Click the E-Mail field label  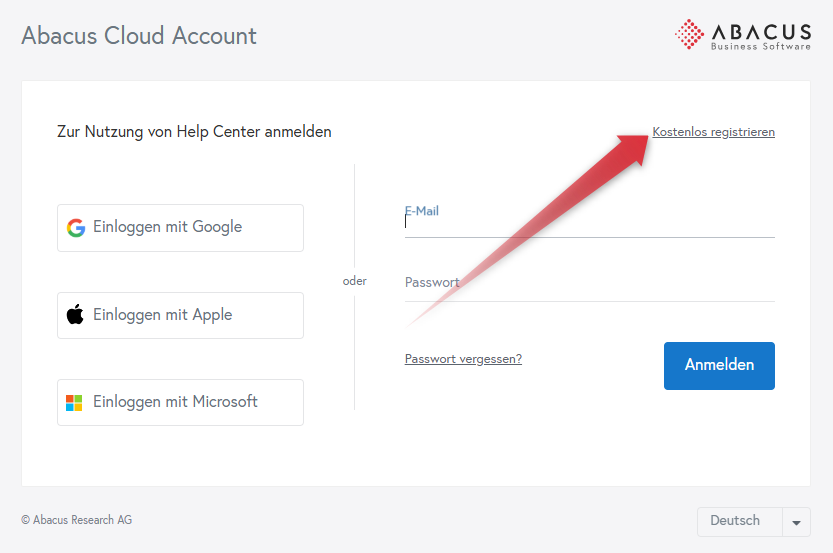[x=422, y=211]
